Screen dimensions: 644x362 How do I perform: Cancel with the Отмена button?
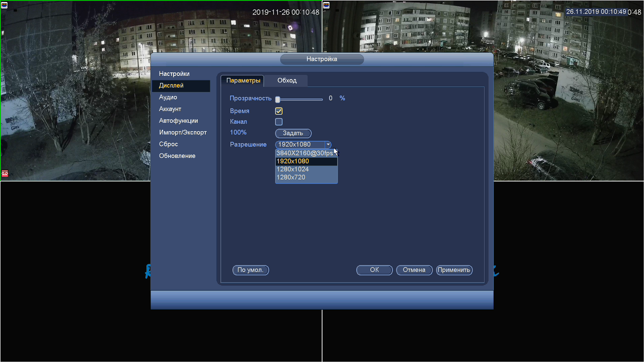[x=414, y=270]
